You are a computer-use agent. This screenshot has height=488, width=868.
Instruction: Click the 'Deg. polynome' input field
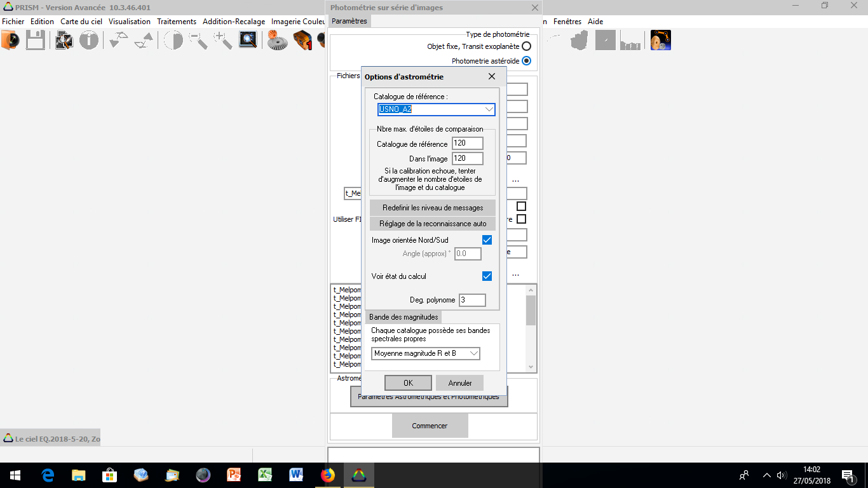(472, 300)
